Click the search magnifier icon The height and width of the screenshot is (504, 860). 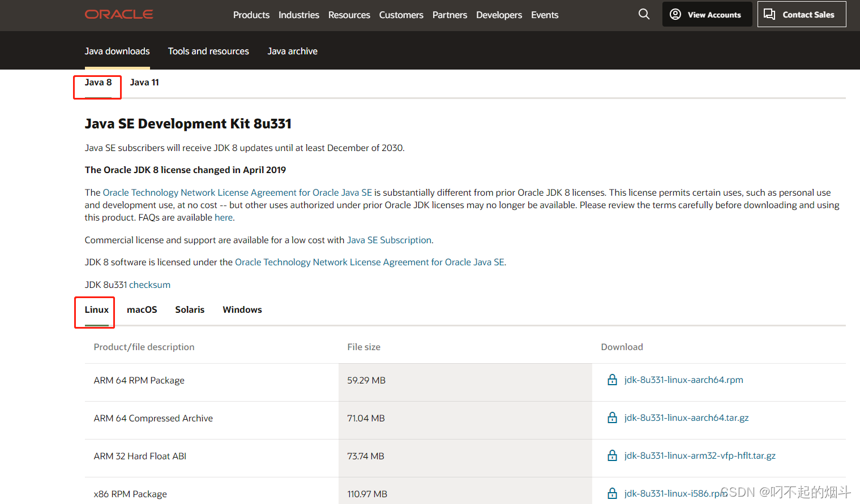[x=644, y=14]
